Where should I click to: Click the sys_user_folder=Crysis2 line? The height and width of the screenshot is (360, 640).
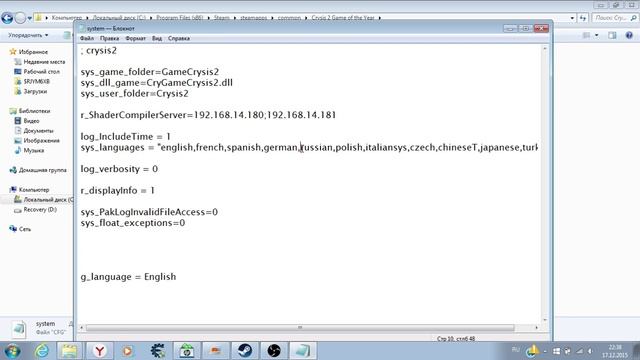pyautogui.click(x=135, y=93)
